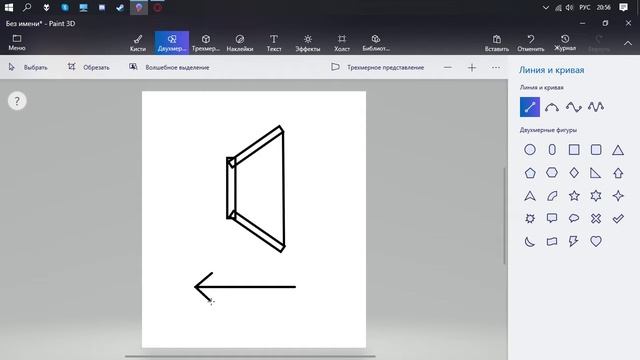The image size is (640, 360).
Task: Open the question mark help button
Action: [x=17, y=101]
